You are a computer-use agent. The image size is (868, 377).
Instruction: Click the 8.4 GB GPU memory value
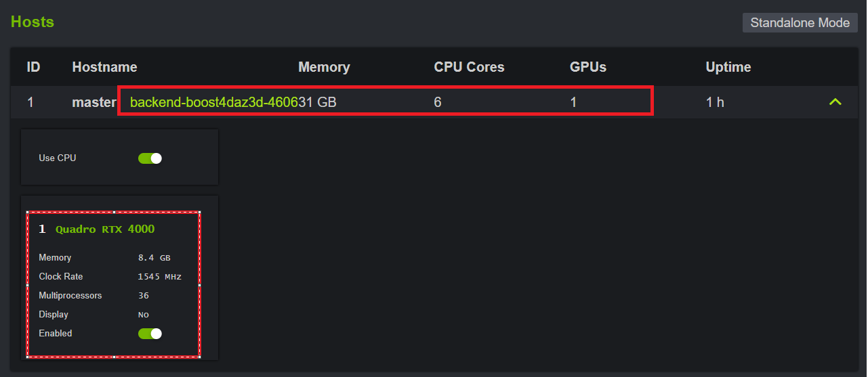[154, 258]
